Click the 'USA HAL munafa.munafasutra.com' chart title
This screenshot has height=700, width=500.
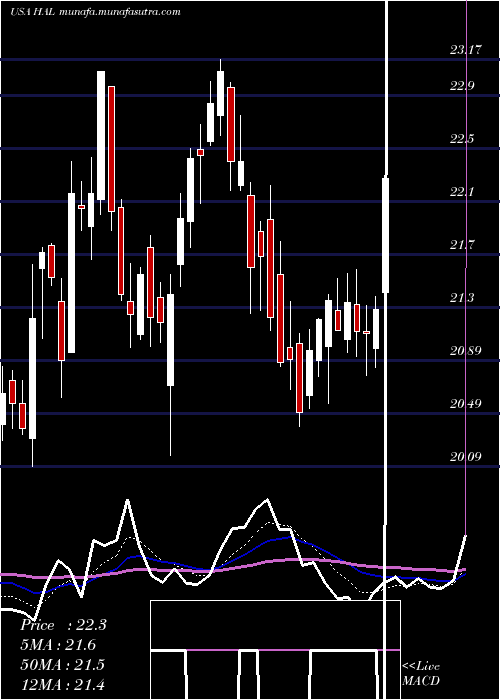96,12
